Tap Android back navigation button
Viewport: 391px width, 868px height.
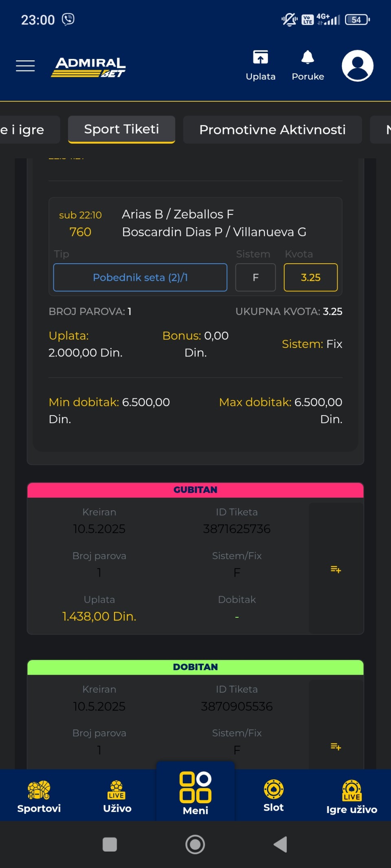(281, 844)
